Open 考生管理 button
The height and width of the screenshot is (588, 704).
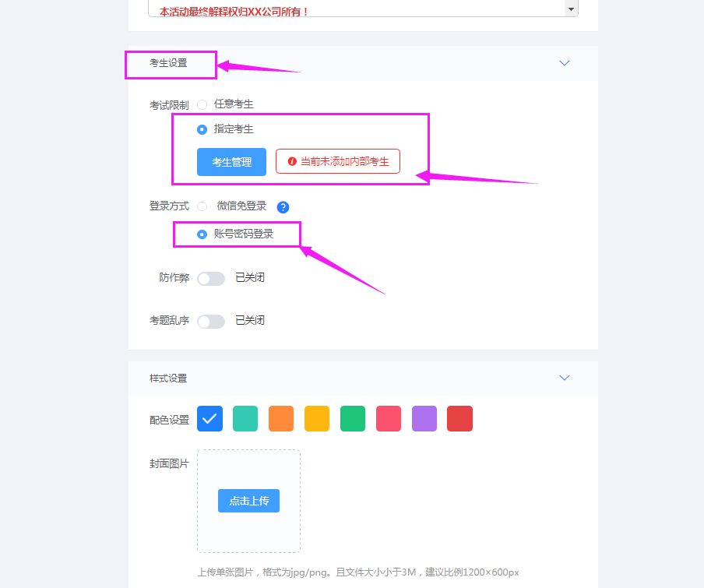click(231, 161)
